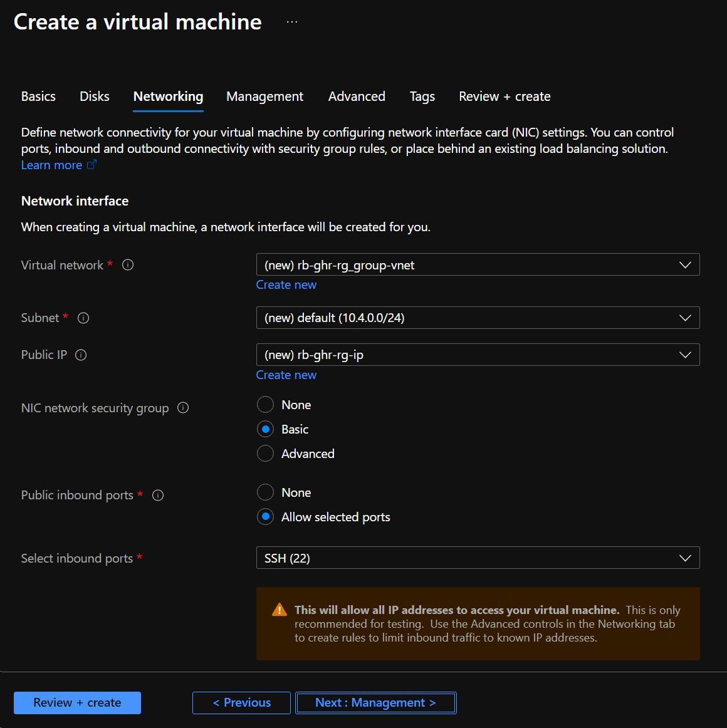Switch to the Disks tab
Viewport: 727px width, 728px height.
[x=94, y=96]
